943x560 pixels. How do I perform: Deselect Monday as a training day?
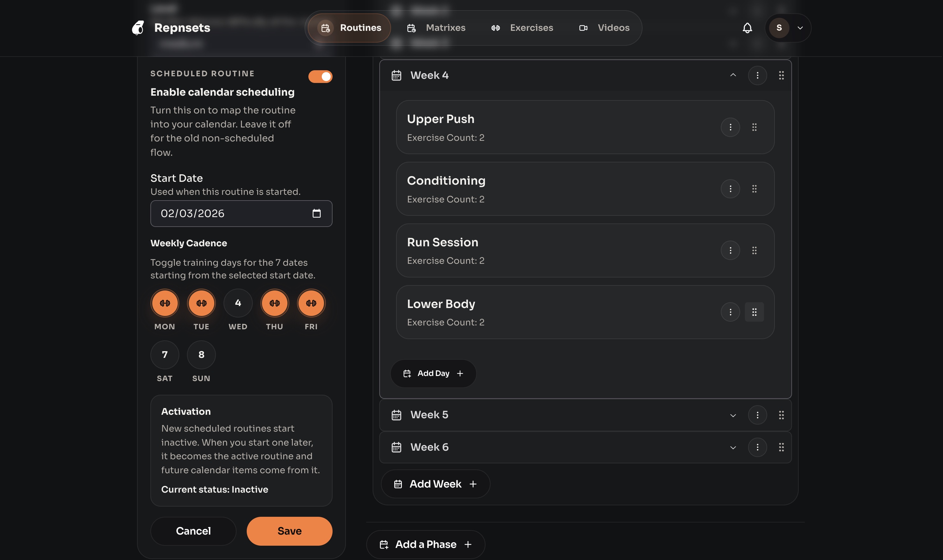(x=165, y=303)
